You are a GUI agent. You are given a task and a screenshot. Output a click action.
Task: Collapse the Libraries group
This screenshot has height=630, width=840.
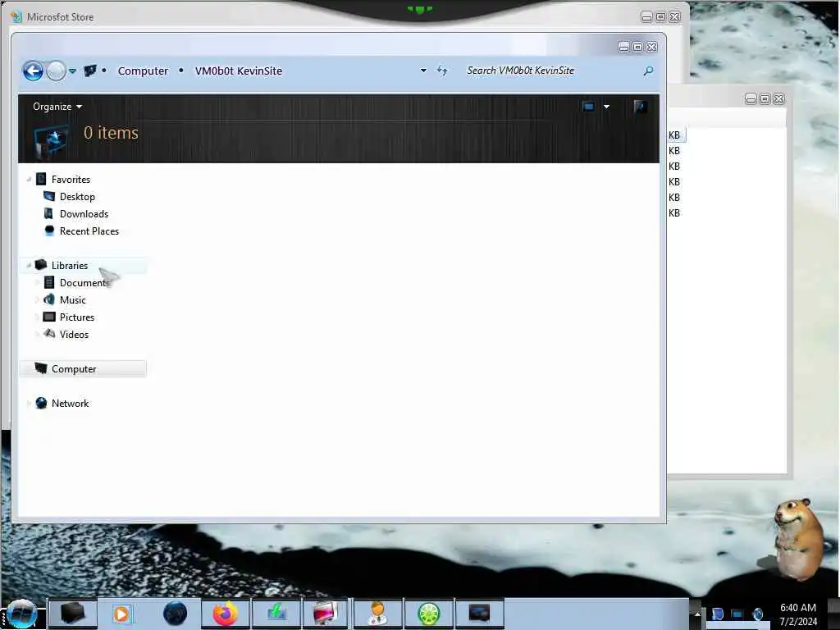pyautogui.click(x=29, y=265)
